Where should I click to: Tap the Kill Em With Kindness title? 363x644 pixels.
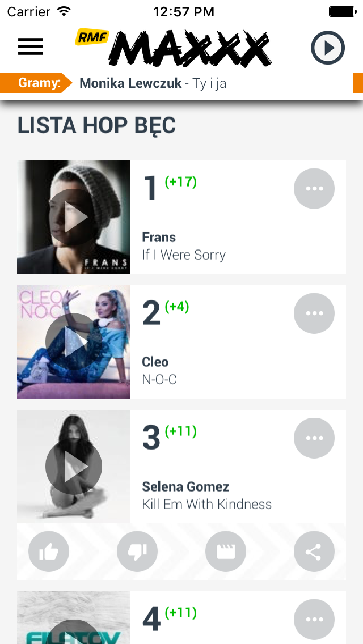(207, 504)
